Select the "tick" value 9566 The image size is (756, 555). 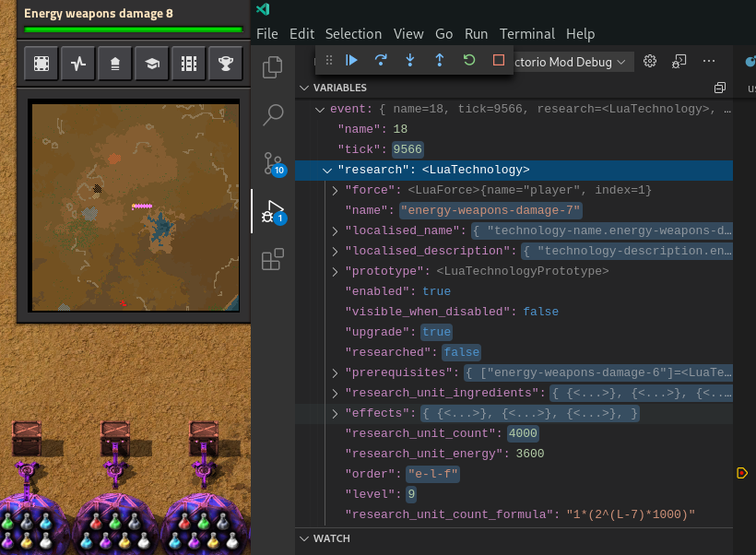(x=408, y=149)
